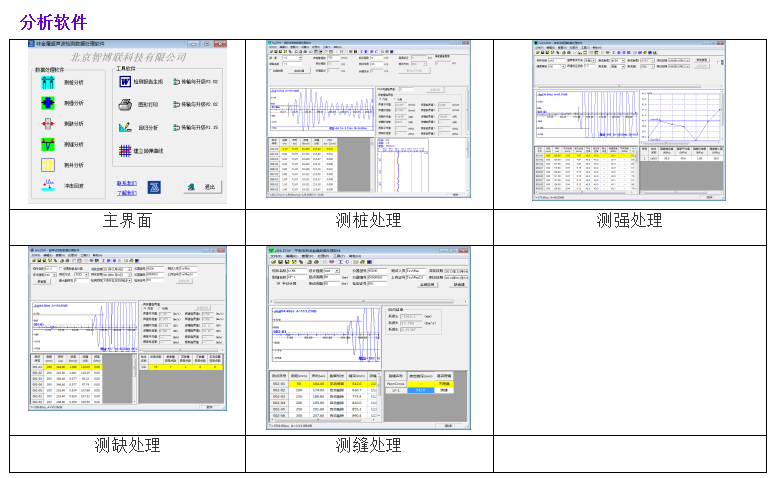This screenshot has height=478, width=772.
Task: Expand the first dropdown in pile processing window
Action: tap(298, 57)
